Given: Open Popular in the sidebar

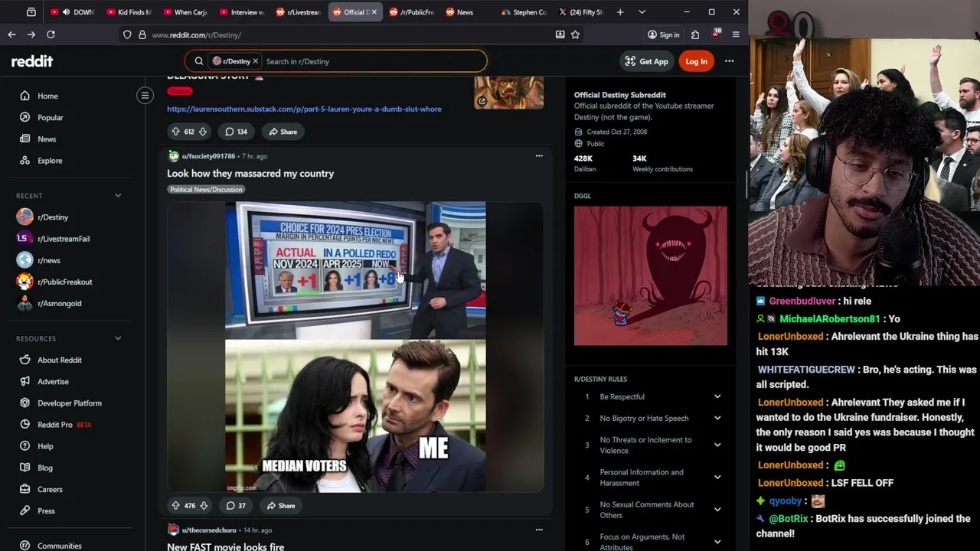Looking at the screenshot, I should click(51, 117).
